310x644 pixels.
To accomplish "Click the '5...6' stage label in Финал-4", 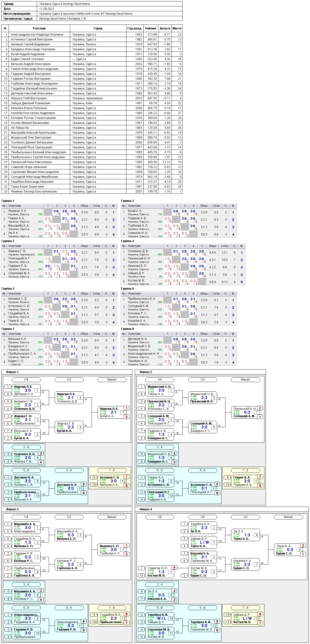I will [x=203, y=607].
